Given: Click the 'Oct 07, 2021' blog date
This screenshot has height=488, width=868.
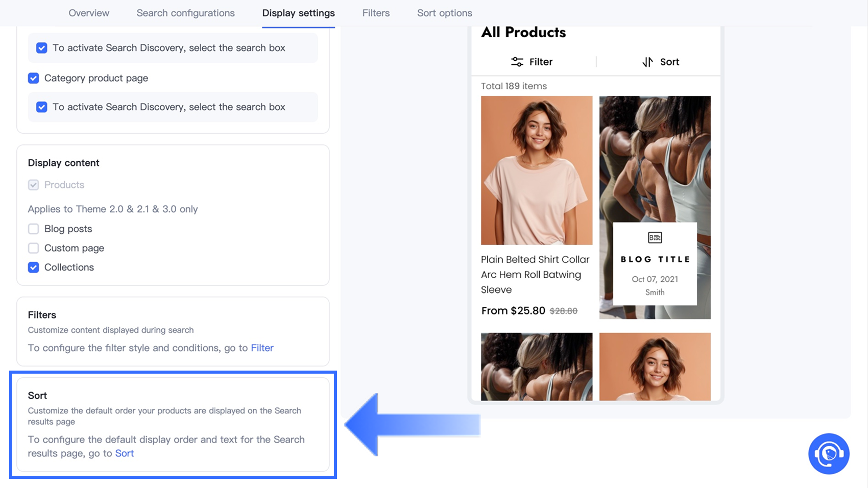Looking at the screenshot, I should [655, 279].
